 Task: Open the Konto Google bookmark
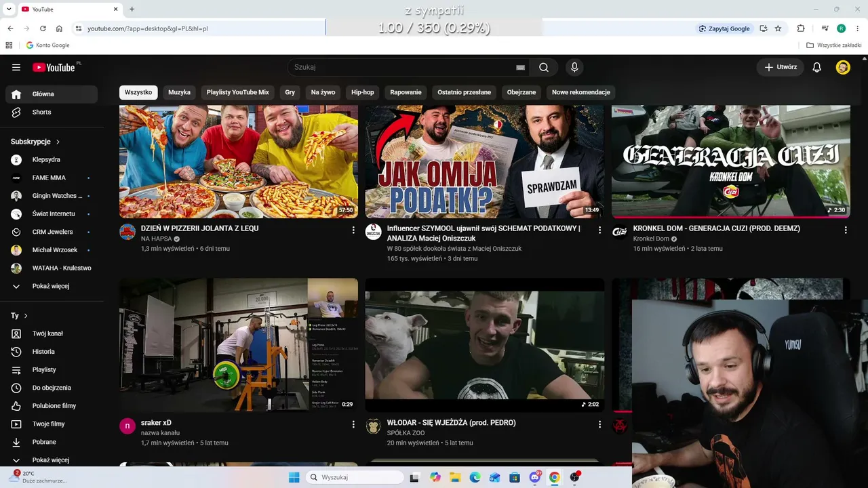click(47, 45)
